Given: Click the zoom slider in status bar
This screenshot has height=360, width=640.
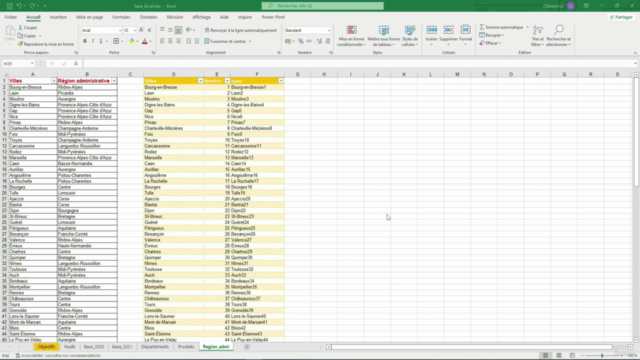Looking at the screenshot, I should (602, 355).
